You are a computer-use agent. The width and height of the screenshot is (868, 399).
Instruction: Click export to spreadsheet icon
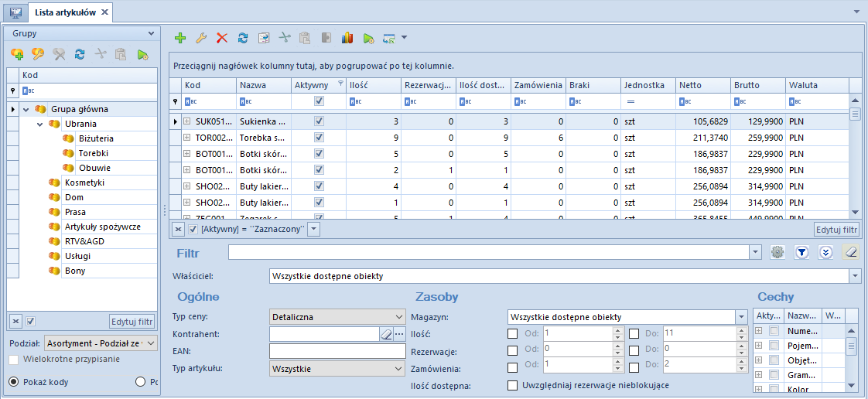389,38
